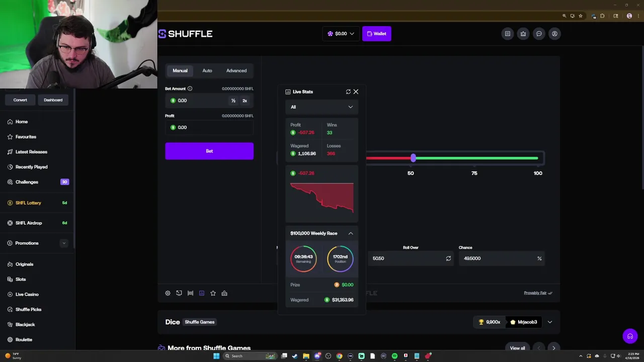Place bet with Bet button
The image size is (644, 362).
[209, 151]
